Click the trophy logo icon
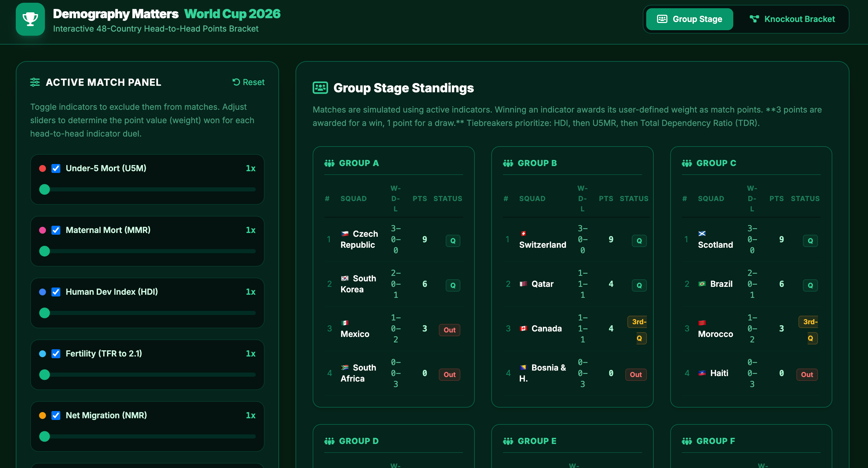This screenshot has width=868, height=468. coord(30,19)
